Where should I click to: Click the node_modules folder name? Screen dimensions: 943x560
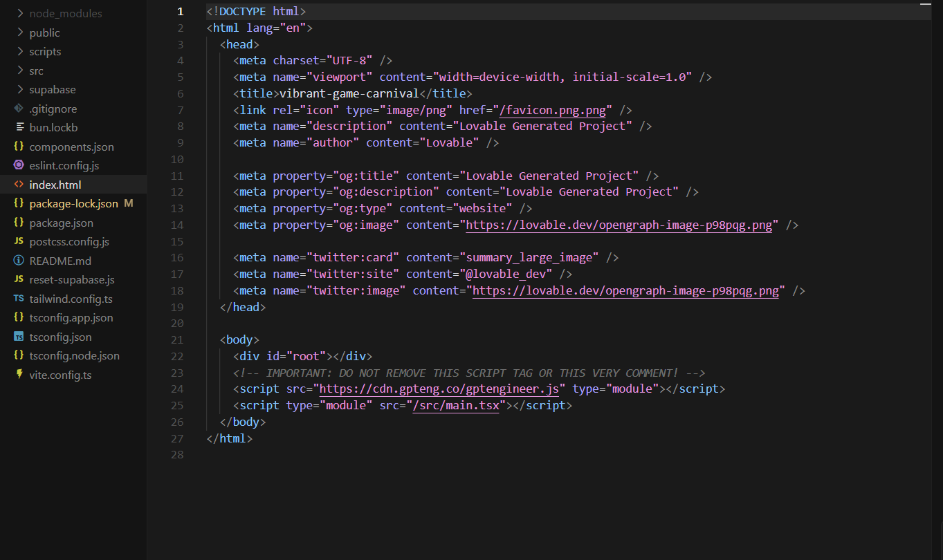pyautogui.click(x=66, y=14)
